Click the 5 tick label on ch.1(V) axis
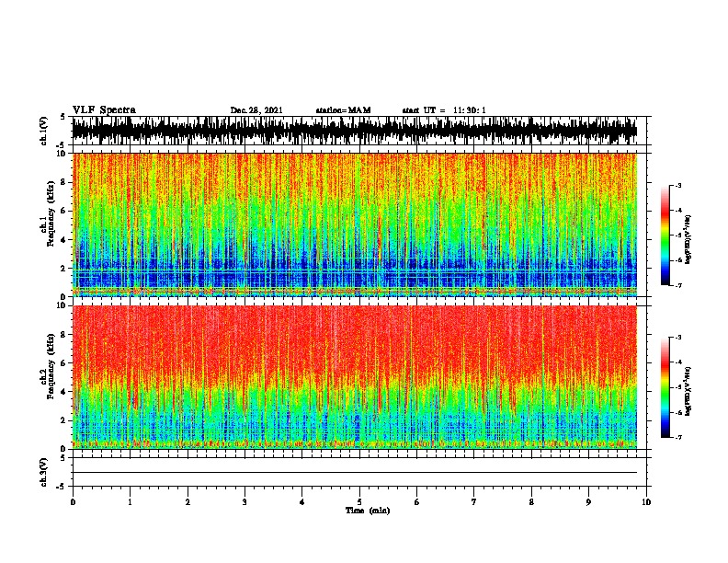The image size is (728, 563). pos(63,118)
